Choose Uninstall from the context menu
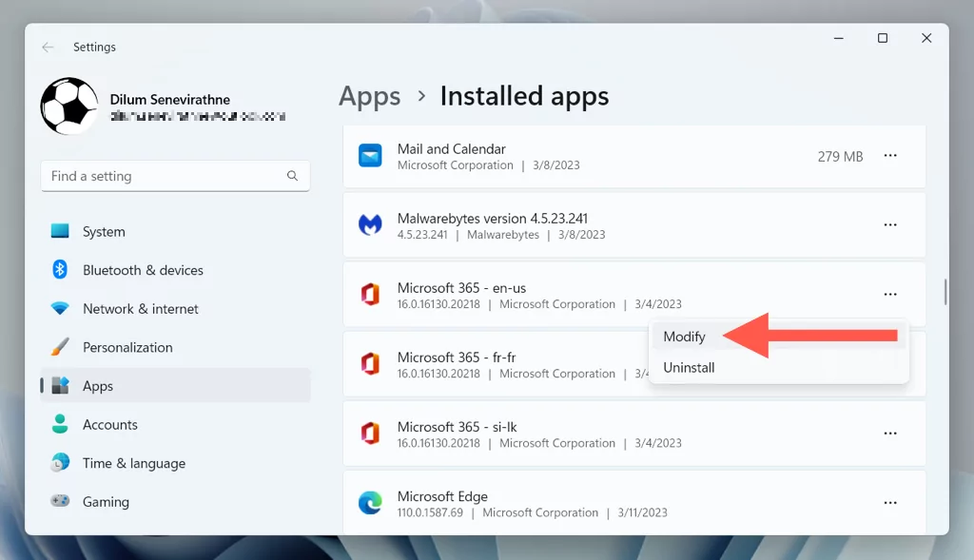Viewport: 974px width, 560px height. click(689, 368)
